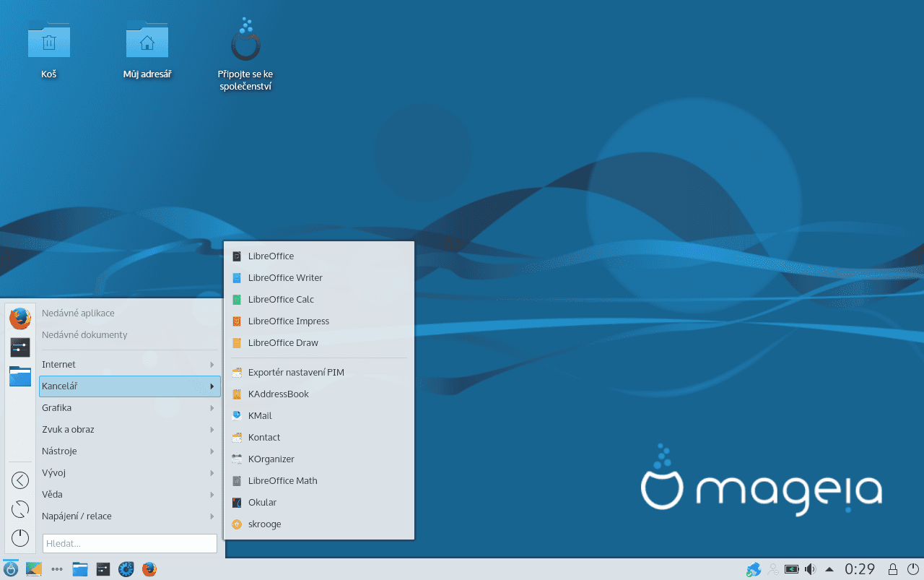Image resolution: width=924 pixels, height=580 pixels.
Task: Expand hidden system tray icons arrow
Action: (x=829, y=568)
